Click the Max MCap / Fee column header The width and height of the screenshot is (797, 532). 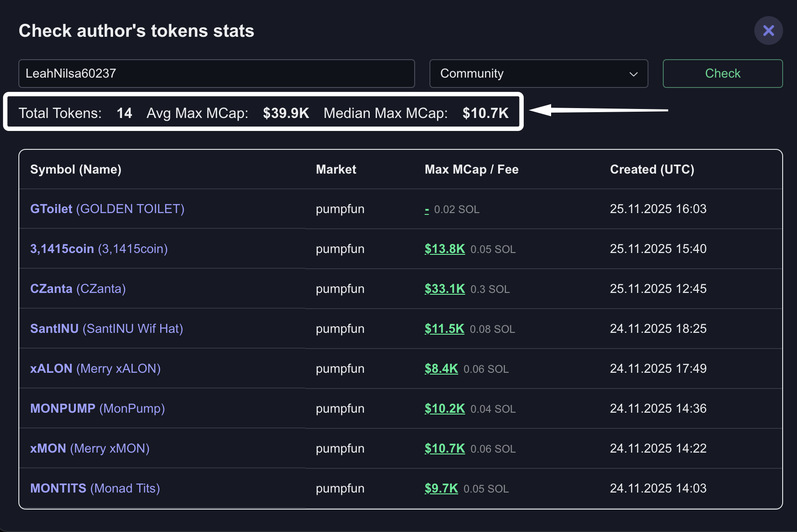[x=471, y=170]
